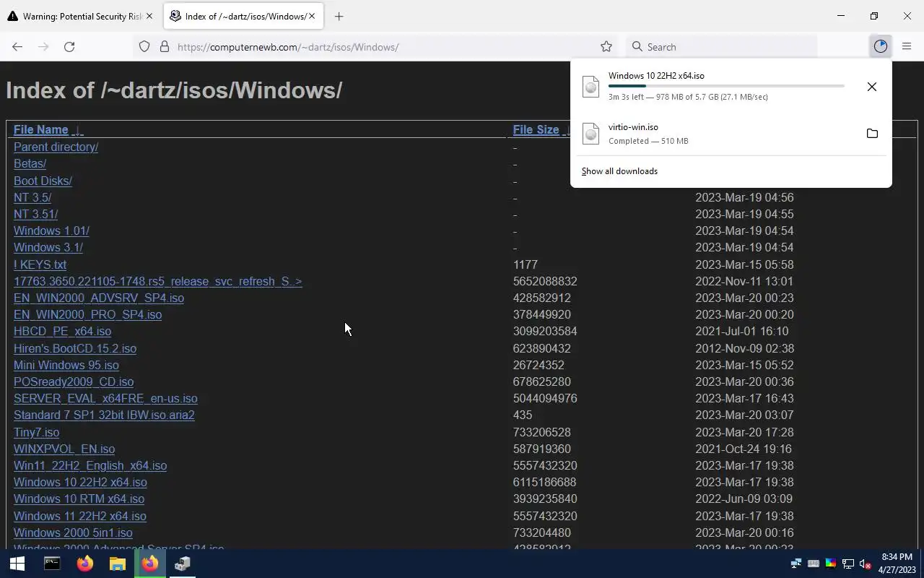
Task: Download Win11_22H2_English_x64.iso
Action: pos(90,465)
